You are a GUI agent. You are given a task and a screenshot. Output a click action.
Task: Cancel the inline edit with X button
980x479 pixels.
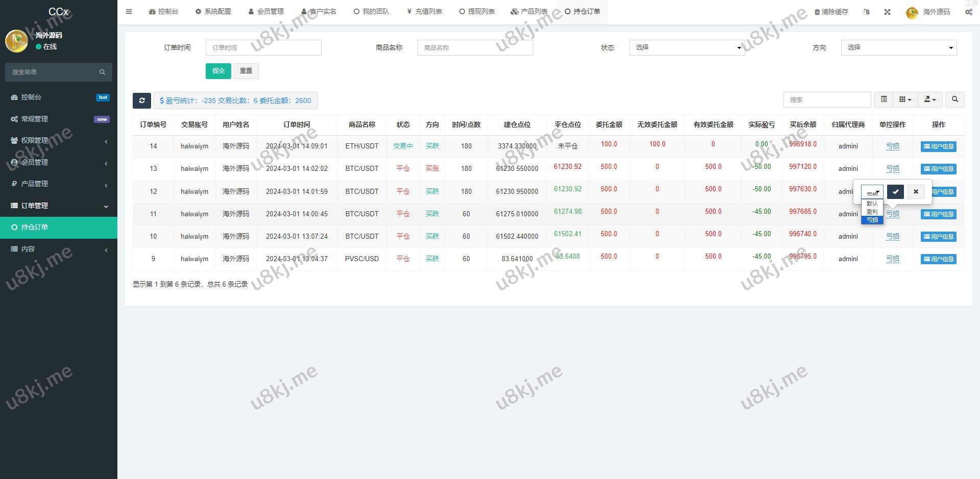[x=916, y=192]
